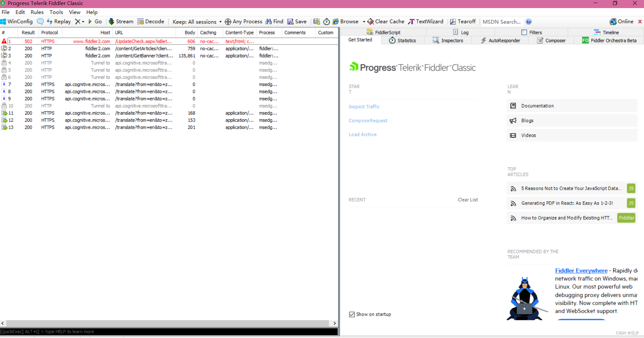
Task: Uncheck the Show on startup checkbox
Action: click(x=352, y=314)
